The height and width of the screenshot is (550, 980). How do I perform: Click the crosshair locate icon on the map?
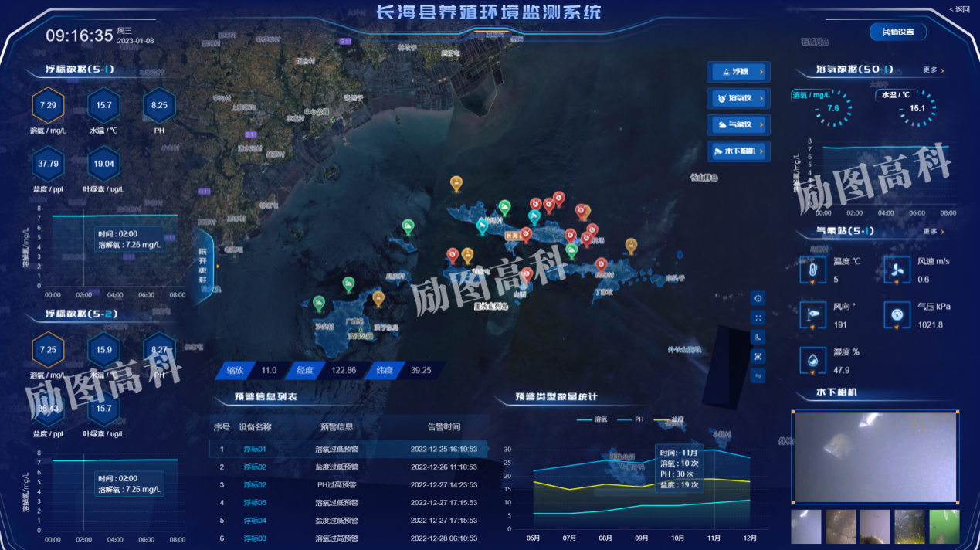(x=758, y=298)
